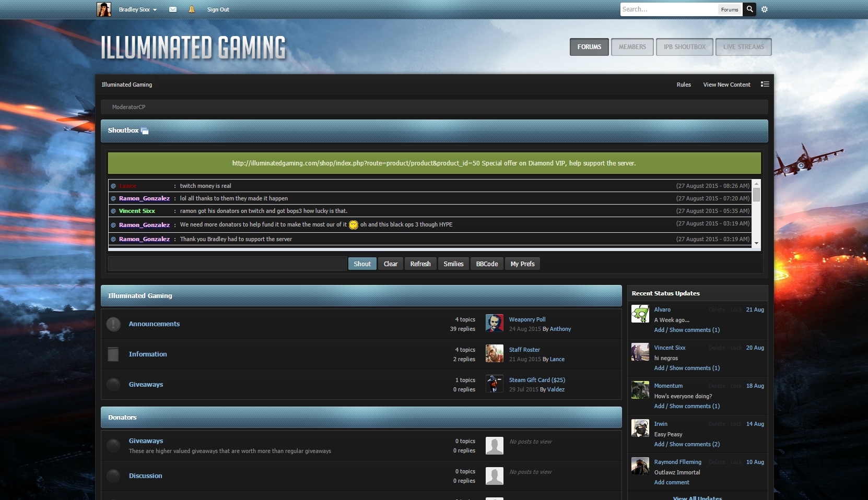Switch to the Members tab
Viewport: 868px width, 500px height.
(x=632, y=47)
